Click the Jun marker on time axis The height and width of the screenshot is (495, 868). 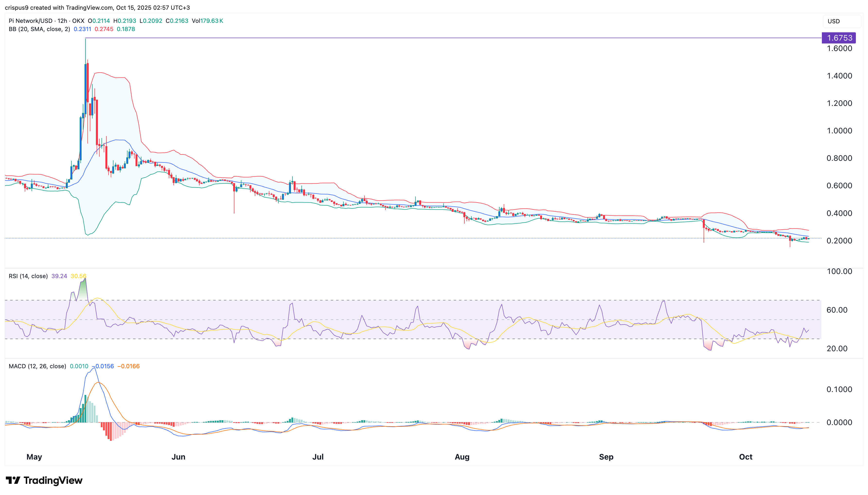click(178, 457)
